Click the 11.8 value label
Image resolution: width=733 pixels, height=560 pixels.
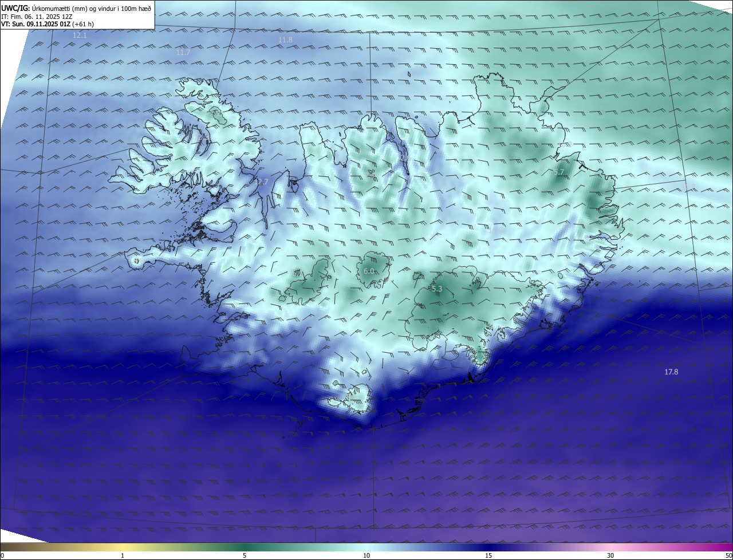pyautogui.click(x=285, y=40)
